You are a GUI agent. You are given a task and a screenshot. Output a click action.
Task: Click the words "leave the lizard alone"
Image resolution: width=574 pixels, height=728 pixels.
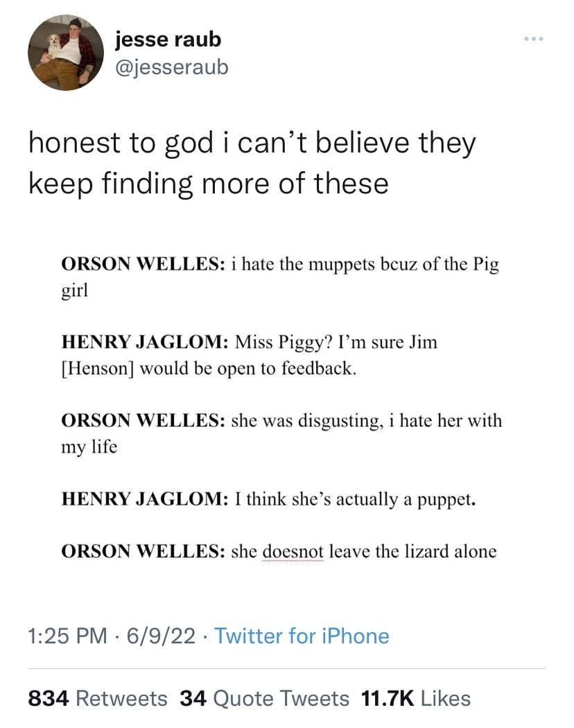click(412, 552)
